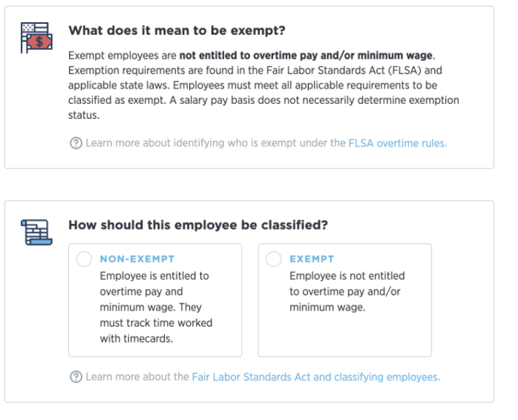Click the 'How should this employee be classified?' heading
518x420 pixels.
(x=198, y=225)
